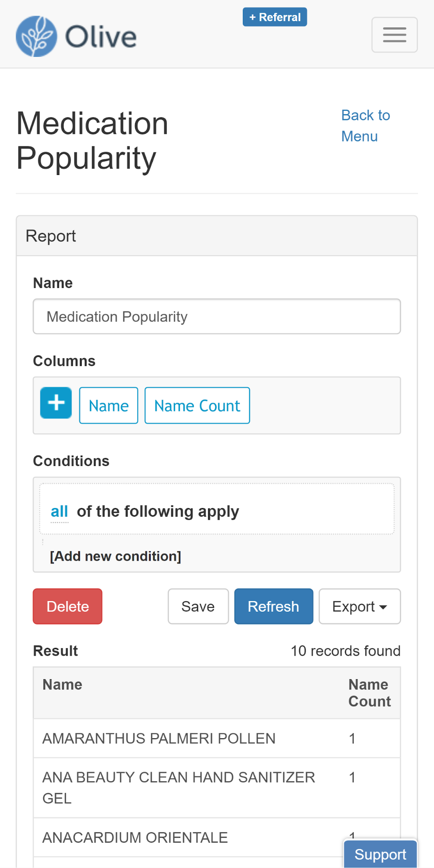Click the report Name input field
The height and width of the screenshot is (868, 434).
216,317
